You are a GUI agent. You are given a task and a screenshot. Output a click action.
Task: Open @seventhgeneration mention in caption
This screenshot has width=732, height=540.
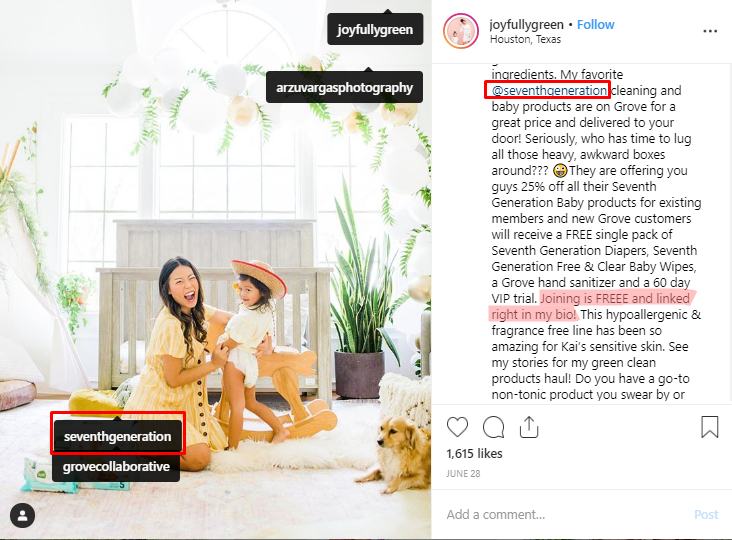[549, 90]
